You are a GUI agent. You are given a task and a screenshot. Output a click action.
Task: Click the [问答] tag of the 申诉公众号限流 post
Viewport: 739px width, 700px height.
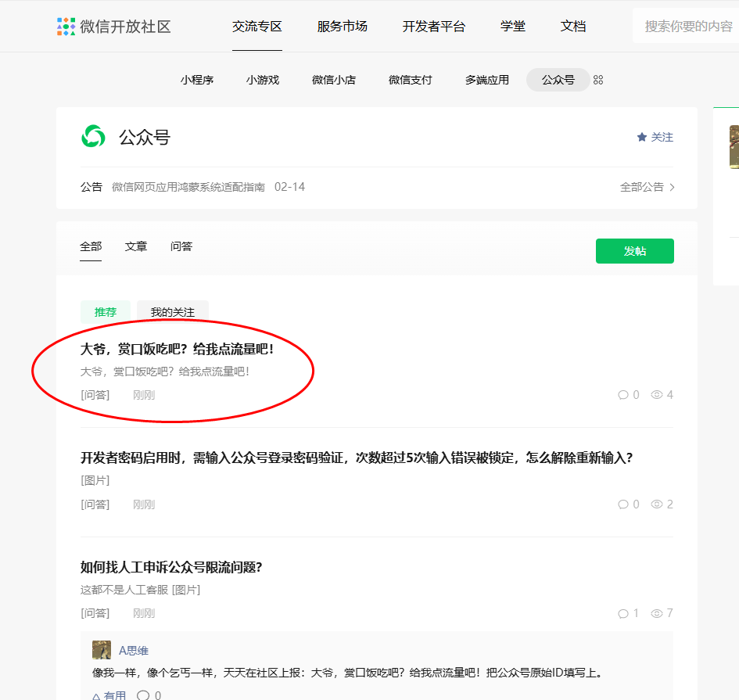pyautogui.click(x=95, y=613)
